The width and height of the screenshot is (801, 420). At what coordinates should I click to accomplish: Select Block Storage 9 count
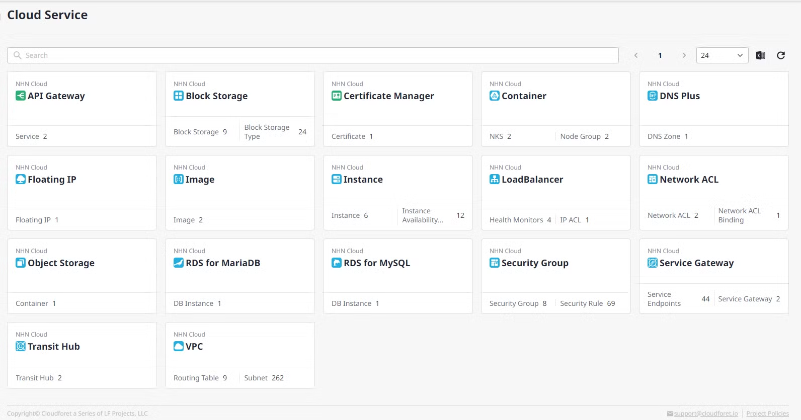coord(200,132)
